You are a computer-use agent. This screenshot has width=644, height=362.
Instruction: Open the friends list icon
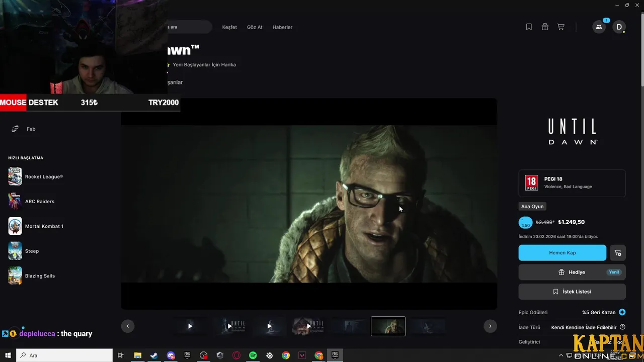pyautogui.click(x=599, y=27)
